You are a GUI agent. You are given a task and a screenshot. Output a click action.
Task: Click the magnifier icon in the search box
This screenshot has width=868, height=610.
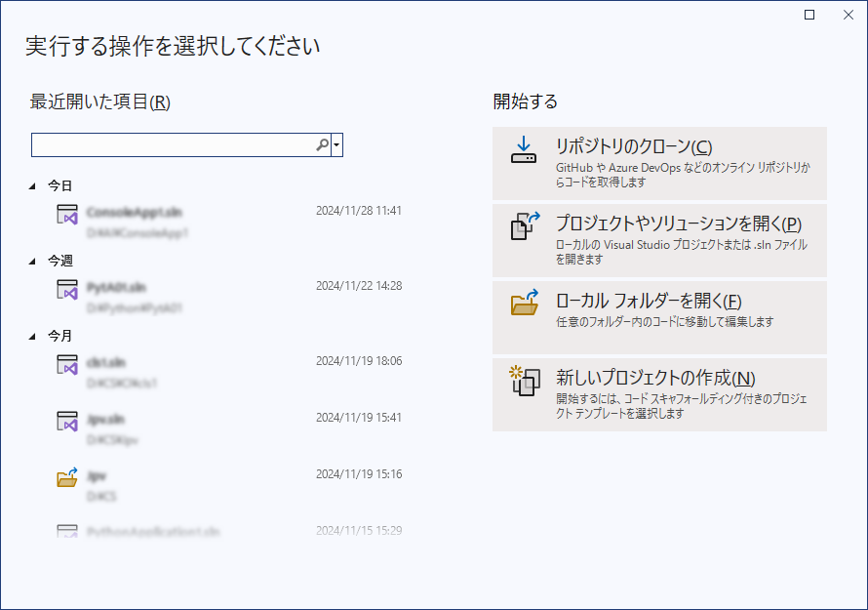[322, 145]
